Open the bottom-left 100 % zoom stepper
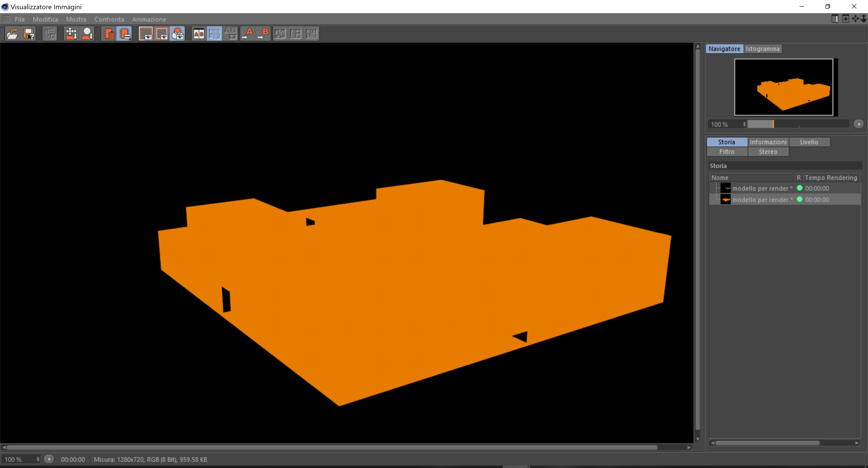Image resolution: width=868 pixels, height=468 pixels. pos(38,459)
